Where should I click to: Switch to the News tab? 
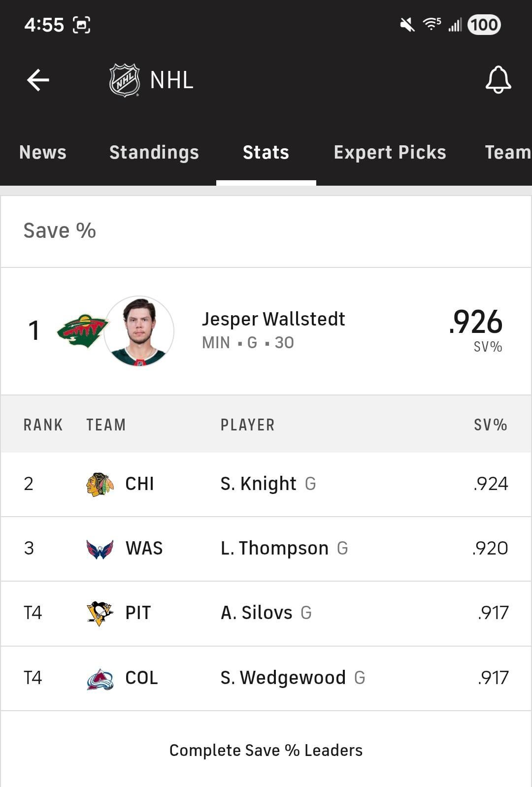point(43,152)
